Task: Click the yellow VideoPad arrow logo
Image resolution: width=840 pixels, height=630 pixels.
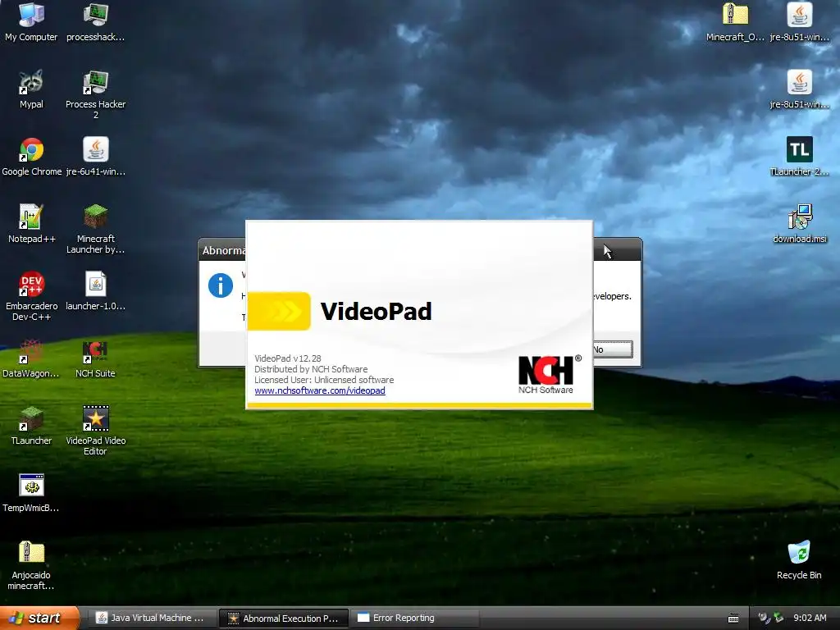Action: [x=279, y=311]
